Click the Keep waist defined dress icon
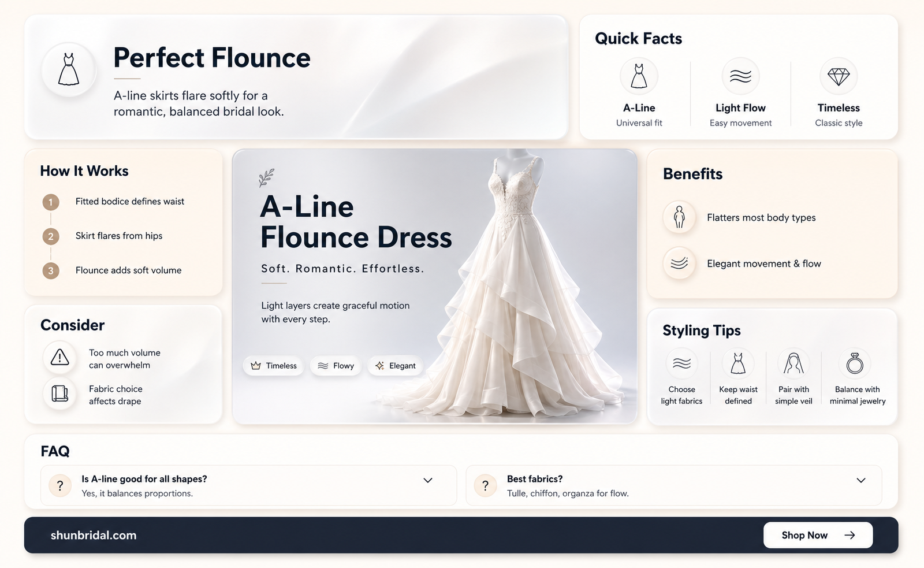 tap(738, 363)
